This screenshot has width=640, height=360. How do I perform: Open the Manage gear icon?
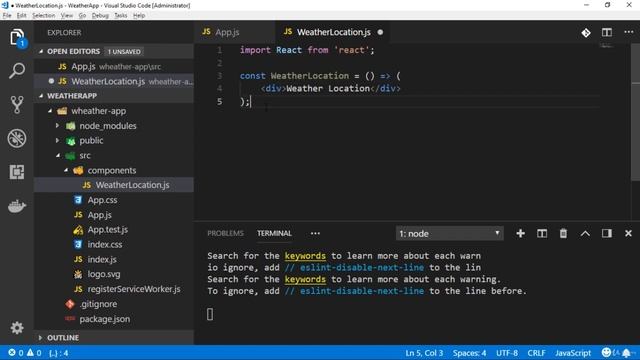coord(17,328)
